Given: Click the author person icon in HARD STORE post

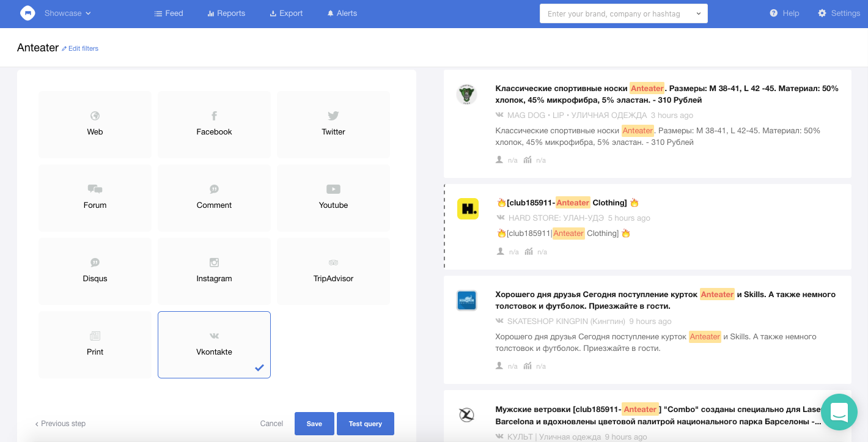Looking at the screenshot, I should pyautogui.click(x=501, y=251).
